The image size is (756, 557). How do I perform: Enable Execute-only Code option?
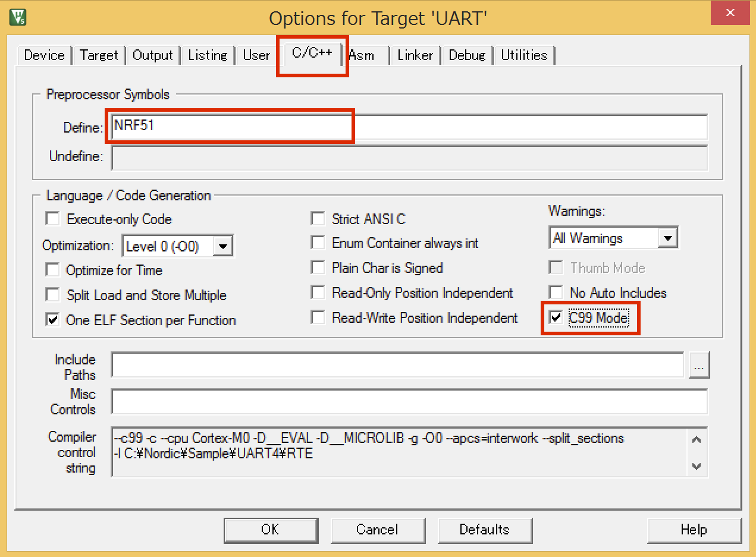pos(54,219)
